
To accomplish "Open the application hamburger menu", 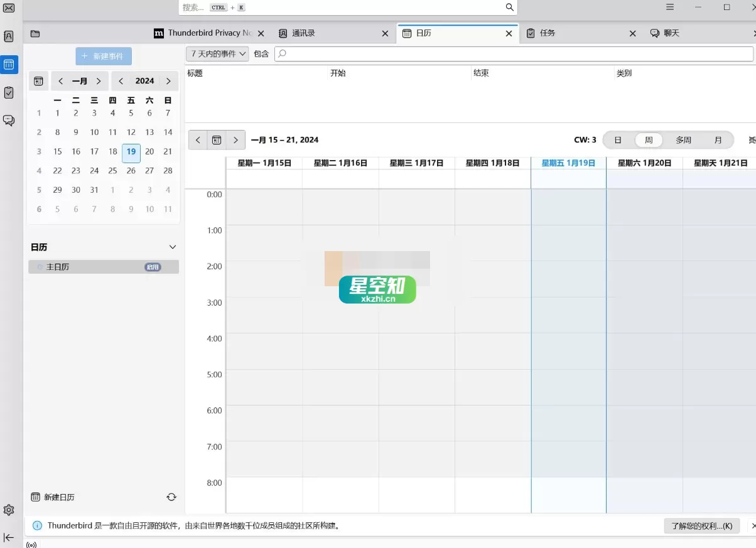I will pos(669,7).
